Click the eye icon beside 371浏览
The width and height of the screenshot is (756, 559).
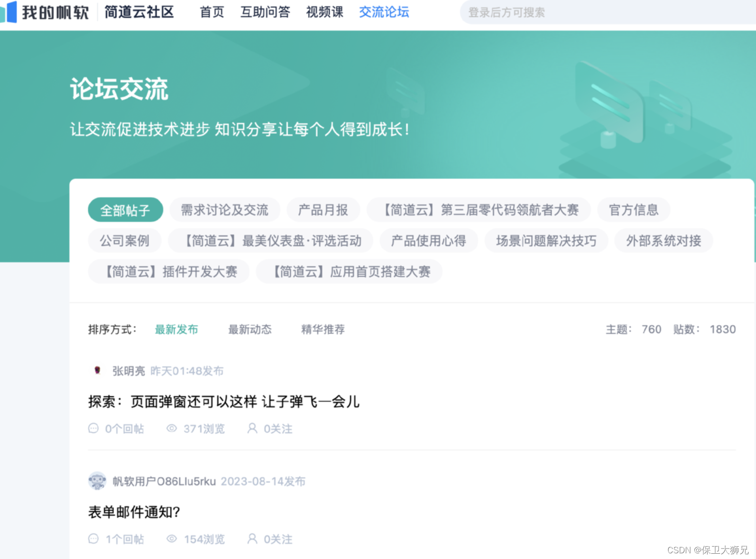[x=172, y=429]
